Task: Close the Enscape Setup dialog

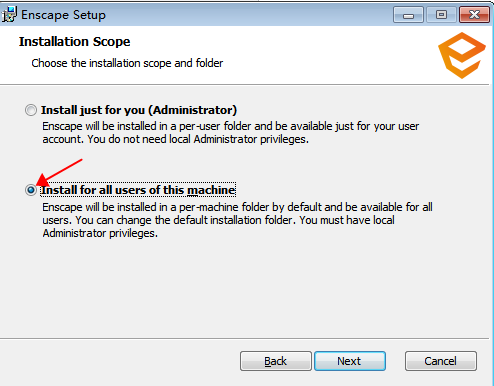Action: point(474,15)
